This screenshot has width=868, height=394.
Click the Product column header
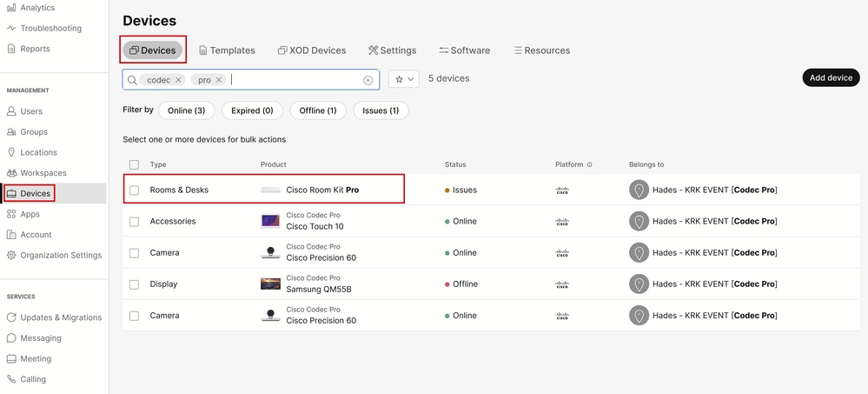[x=274, y=164]
